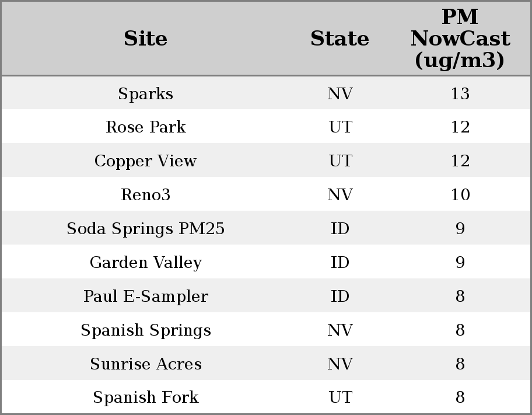Click the Copper View site name
The width and height of the screenshot is (532, 415).
(145, 161)
